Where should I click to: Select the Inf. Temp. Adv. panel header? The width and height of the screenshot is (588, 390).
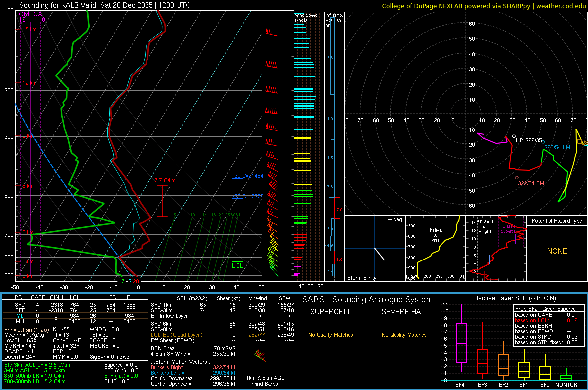(334, 20)
